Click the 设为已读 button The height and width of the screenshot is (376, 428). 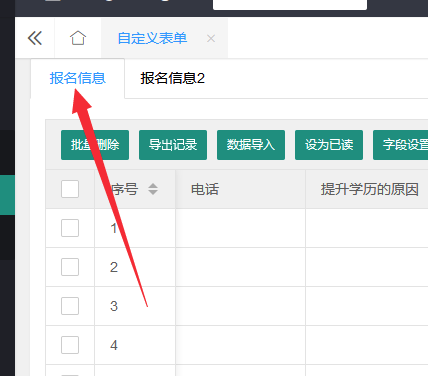click(329, 145)
